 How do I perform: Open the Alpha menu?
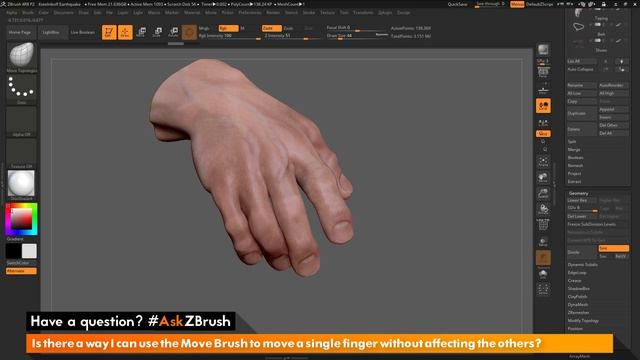[11, 13]
